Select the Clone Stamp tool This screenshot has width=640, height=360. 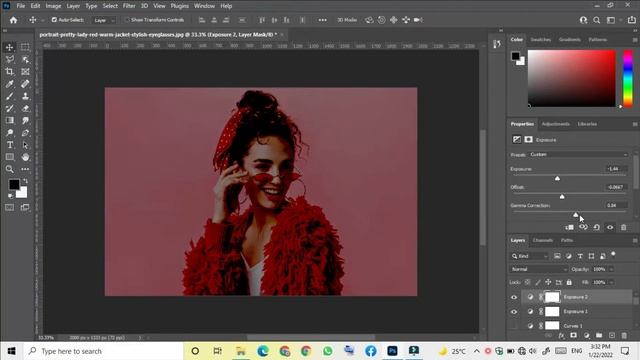click(x=25, y=96)
